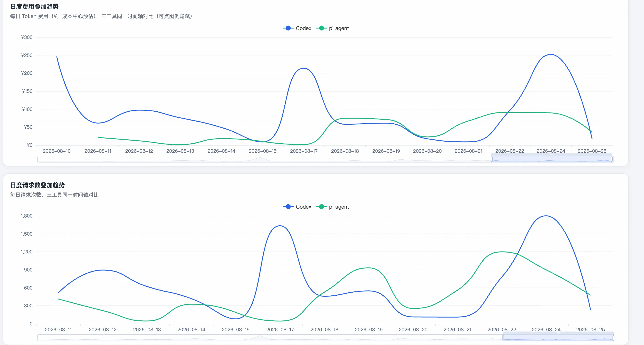644x345 pixels.
Task: Click the 2026-08-24 date label in the cost chart
Action: [551, 151]
